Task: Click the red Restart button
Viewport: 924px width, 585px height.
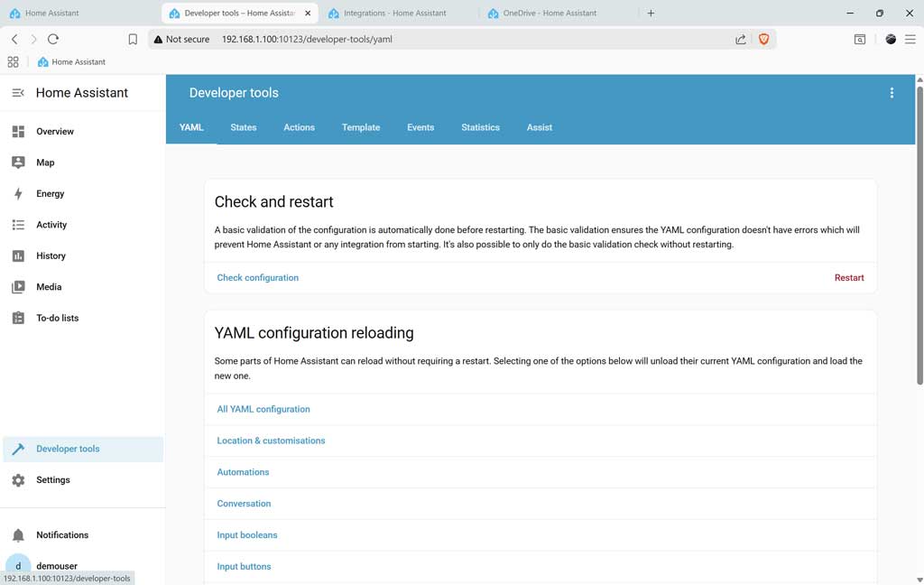Action: click(848, 278)
